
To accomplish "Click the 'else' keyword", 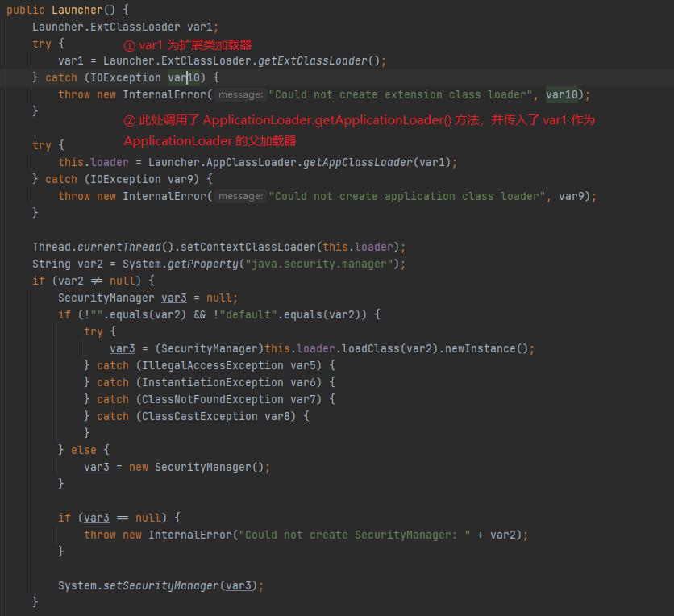I will tap(84, 450).
